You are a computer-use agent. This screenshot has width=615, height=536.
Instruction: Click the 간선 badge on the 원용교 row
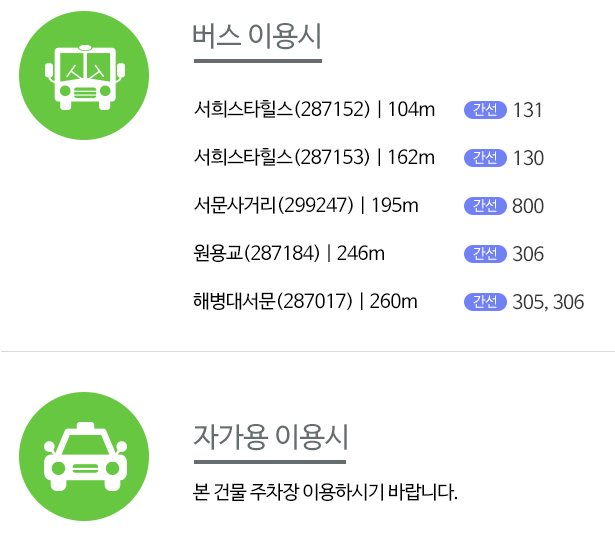click(485, 254)
